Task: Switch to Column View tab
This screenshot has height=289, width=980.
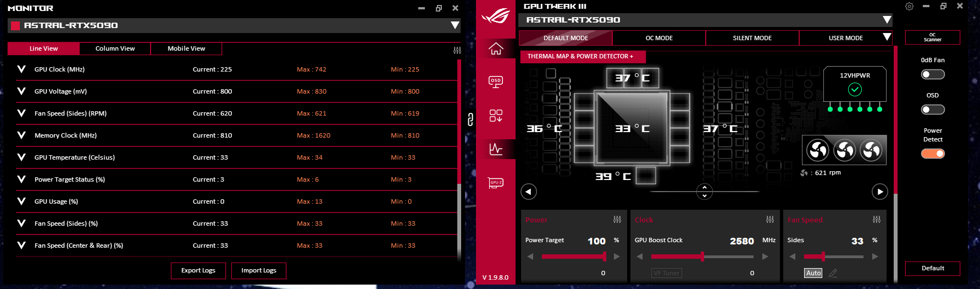Action: (x=115, y=48)
